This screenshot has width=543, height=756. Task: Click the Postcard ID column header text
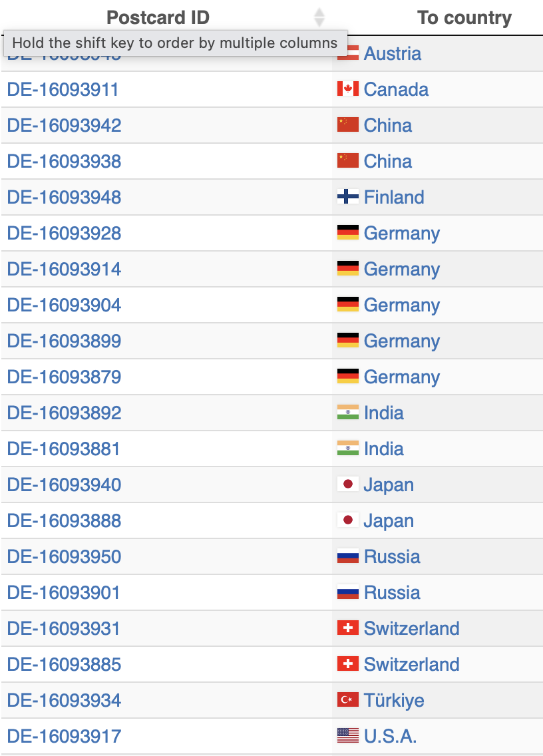[158, 18]
